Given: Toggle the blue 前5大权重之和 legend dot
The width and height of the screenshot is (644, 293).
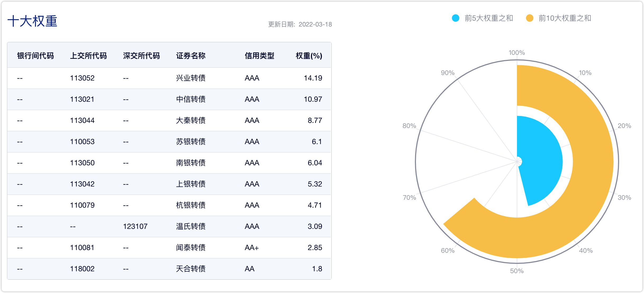Looking at the screenshot, I should click(x=456, y=18).
